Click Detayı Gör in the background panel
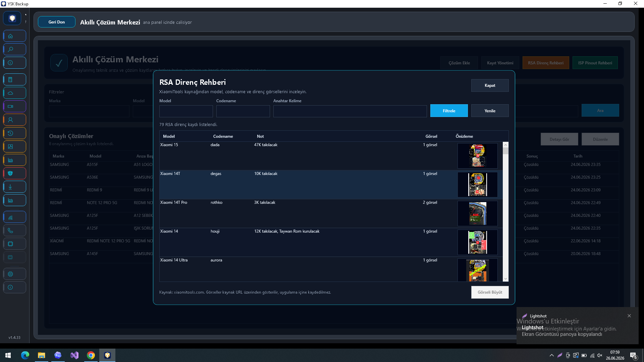 (559, 139)
